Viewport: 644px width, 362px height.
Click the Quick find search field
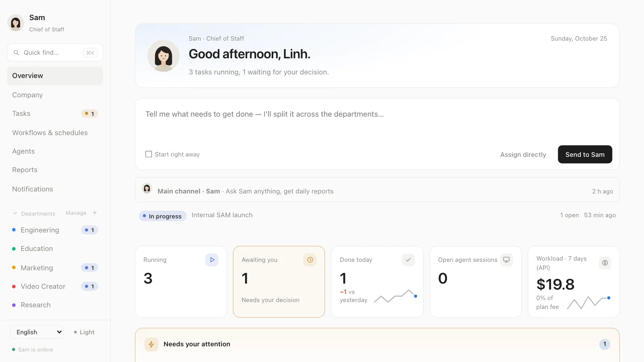click(55, 53)
